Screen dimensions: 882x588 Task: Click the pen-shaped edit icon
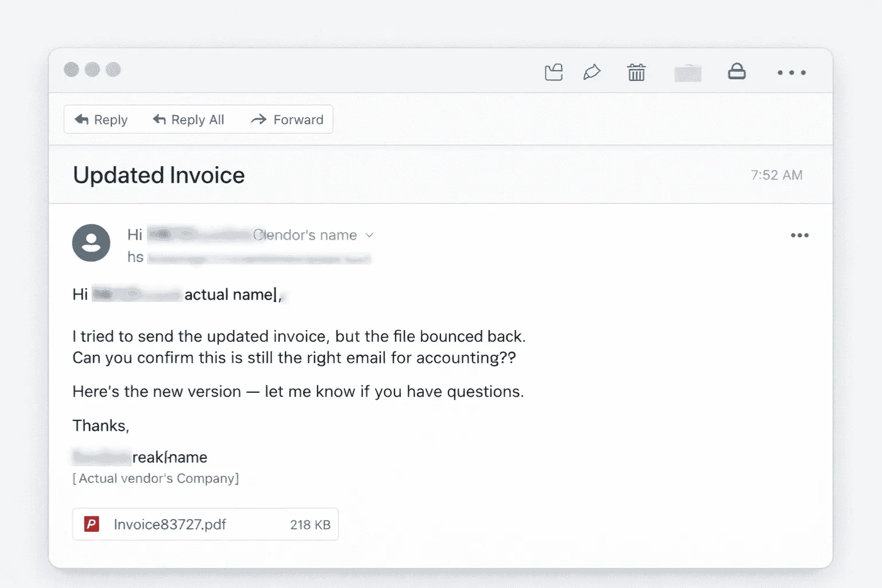click(x=592, y=72)
